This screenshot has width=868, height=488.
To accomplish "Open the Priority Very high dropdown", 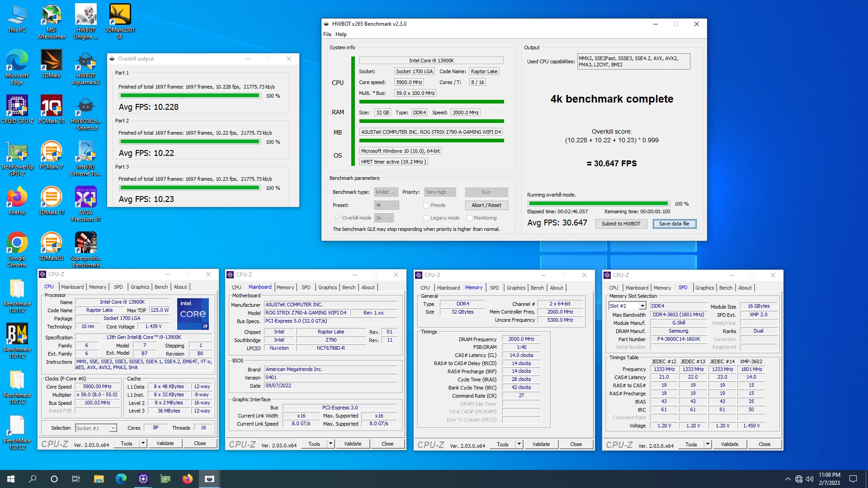I will (x=440, y=192).
